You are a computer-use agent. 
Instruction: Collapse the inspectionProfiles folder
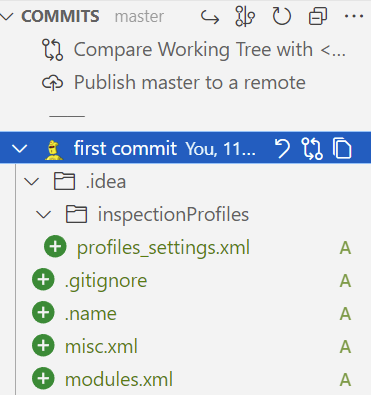[44, 214]
